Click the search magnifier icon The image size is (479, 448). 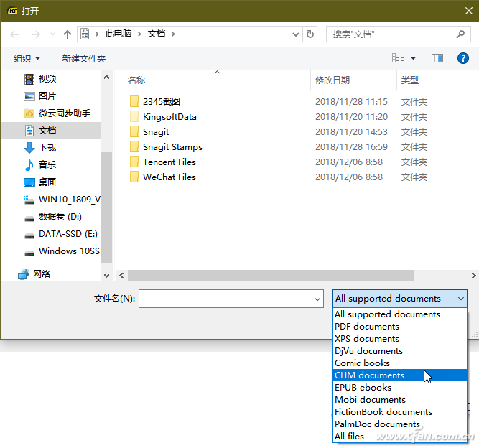[460, 34]
